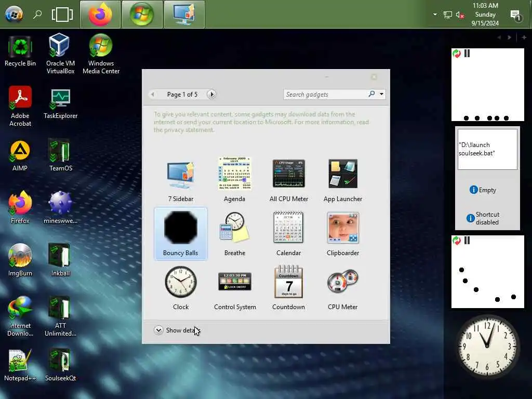Open Oracle VM VirtualBox desktop icon
This screenshot has height=399, width=532.
[60, 54]
